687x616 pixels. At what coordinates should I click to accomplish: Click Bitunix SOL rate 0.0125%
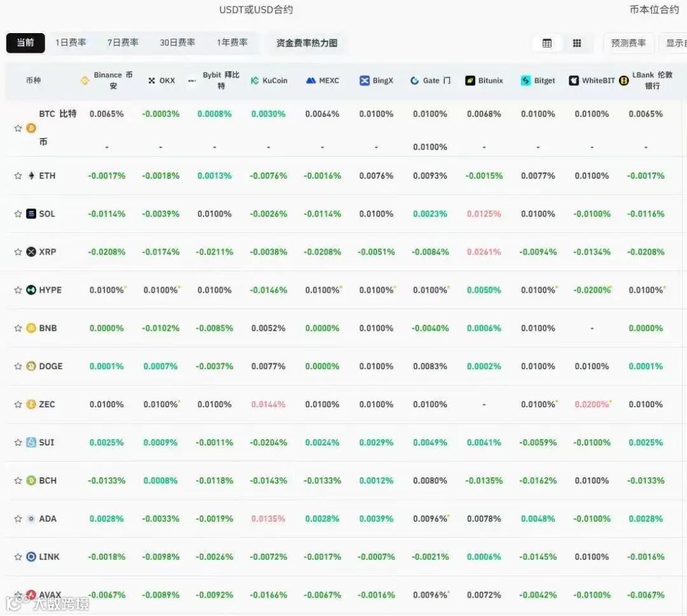[483, 214]
